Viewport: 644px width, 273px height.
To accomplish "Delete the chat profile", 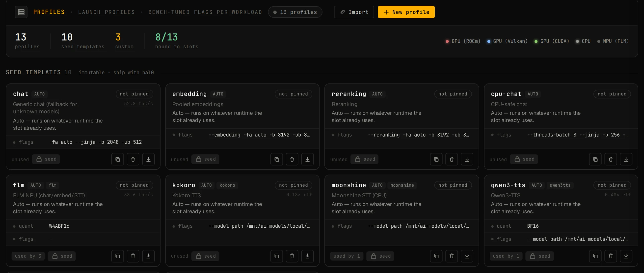I will click(x=133, y=159).
